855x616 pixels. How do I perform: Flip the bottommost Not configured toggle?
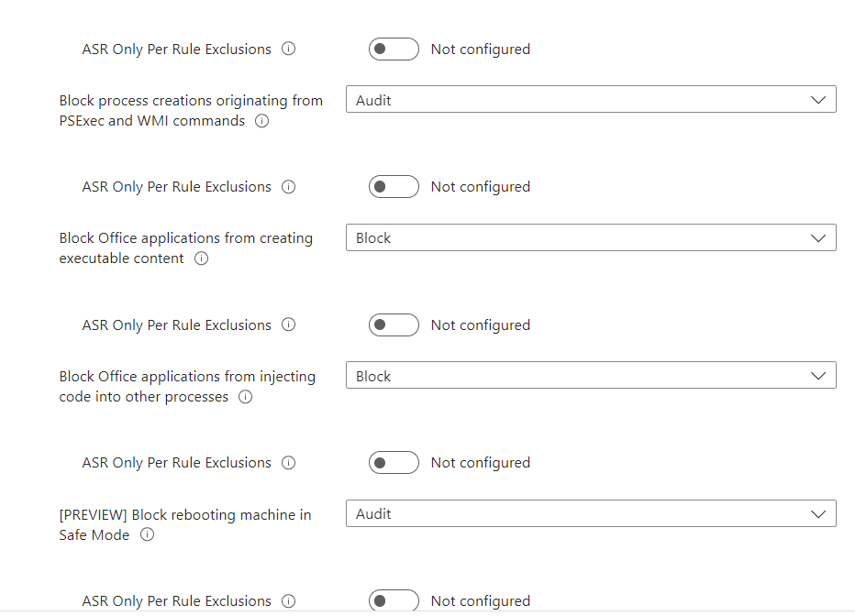click(394, 600)
